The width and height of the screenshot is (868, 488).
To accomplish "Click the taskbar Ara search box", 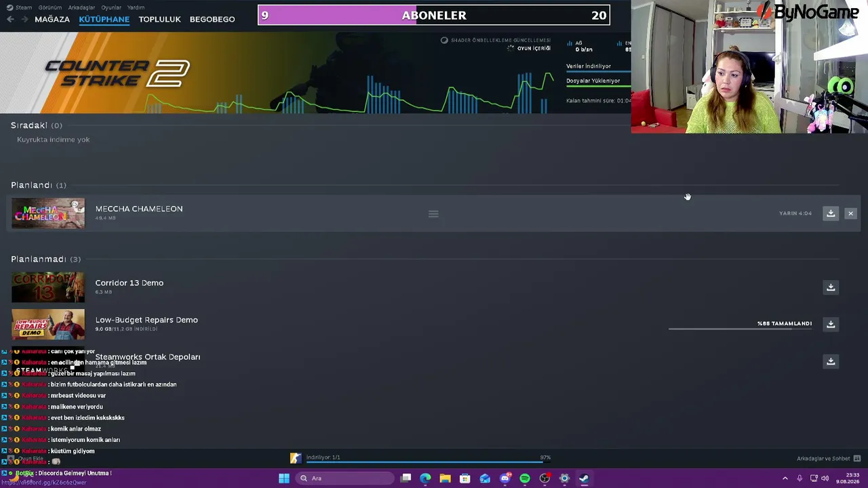I will (x=344, y=479).
